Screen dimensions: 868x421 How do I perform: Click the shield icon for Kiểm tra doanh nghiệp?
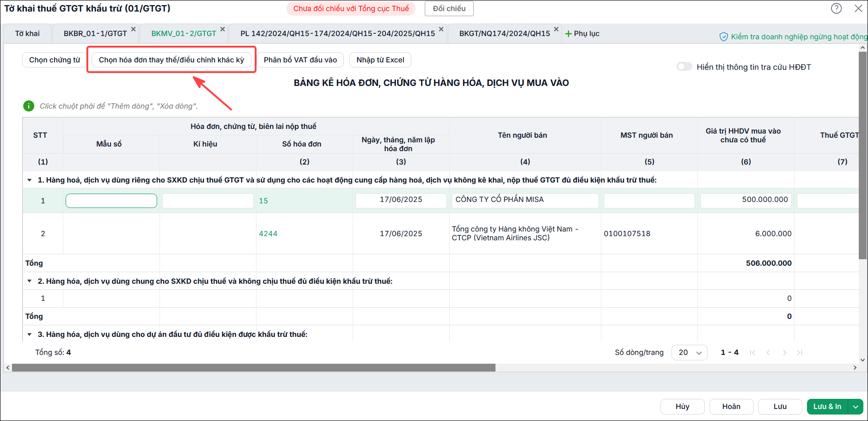(x=724, y=37)
